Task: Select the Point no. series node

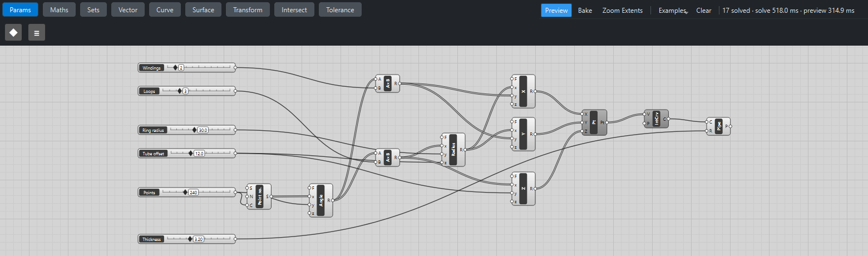Action: pos(259,196)
